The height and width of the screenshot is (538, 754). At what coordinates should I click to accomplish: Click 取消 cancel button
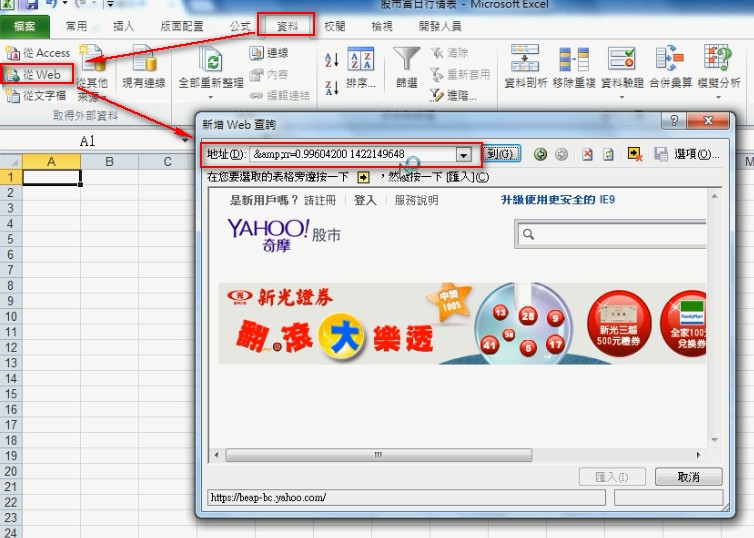point(688,477)
